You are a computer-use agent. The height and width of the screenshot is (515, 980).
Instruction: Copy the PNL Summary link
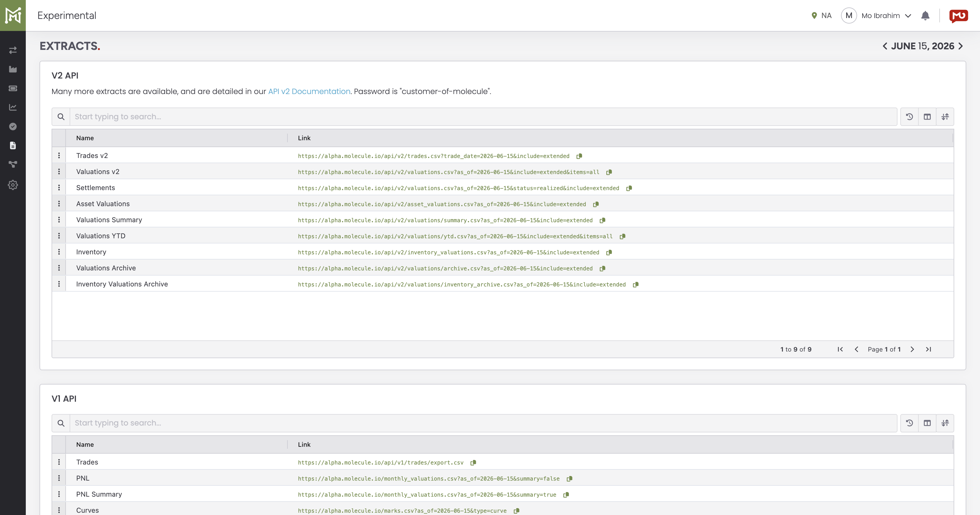point(566,495)
